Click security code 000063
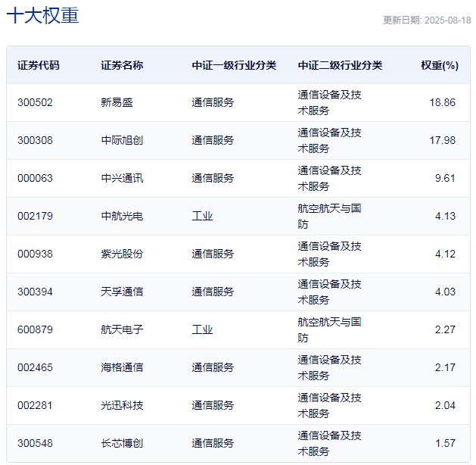 click(36, 178)
